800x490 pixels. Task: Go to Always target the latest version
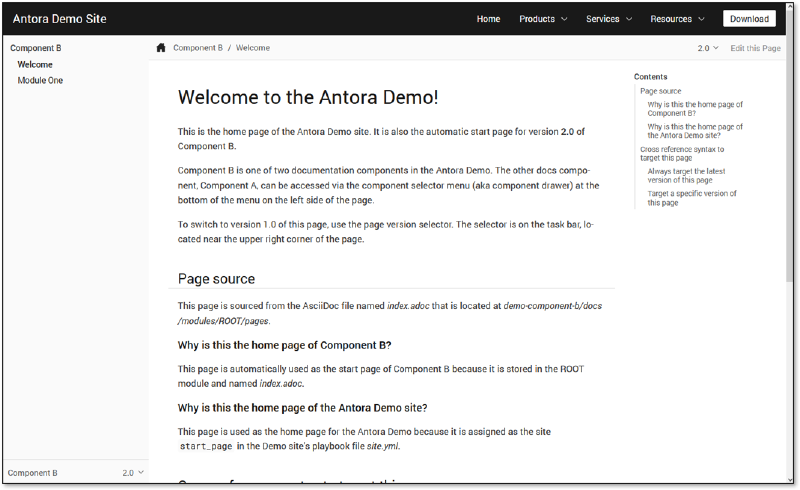pyautogui.click(x=686, y=175)
